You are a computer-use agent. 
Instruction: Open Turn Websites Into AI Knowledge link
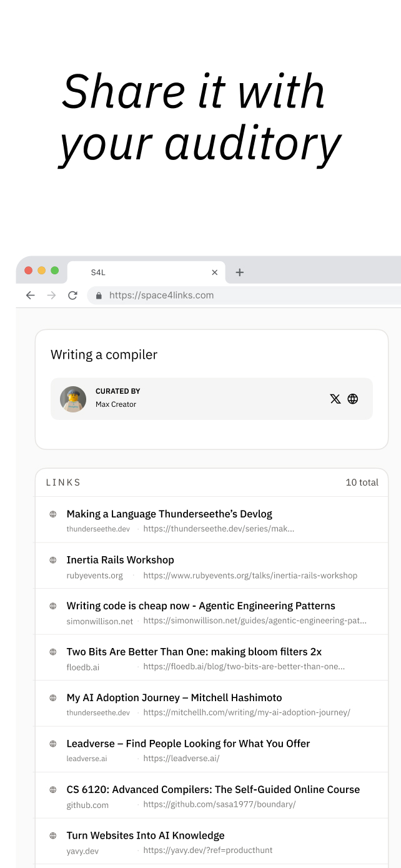[x=146, y=836]
